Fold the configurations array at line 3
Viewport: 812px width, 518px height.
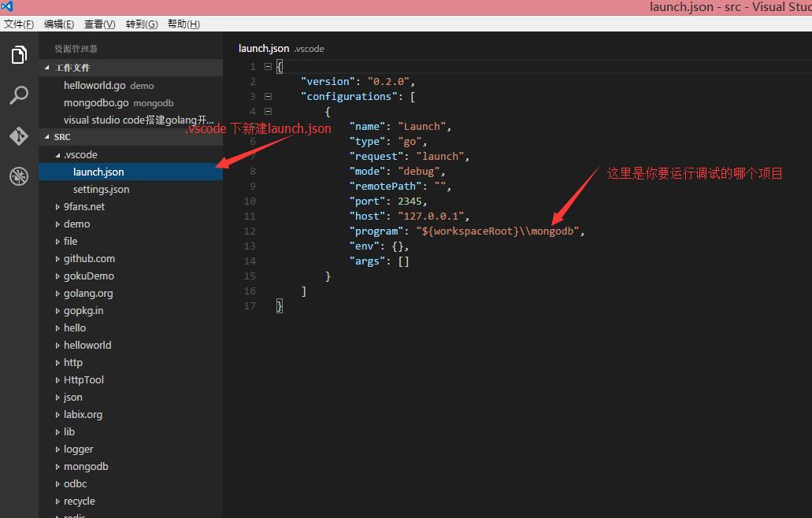(268, 96)
